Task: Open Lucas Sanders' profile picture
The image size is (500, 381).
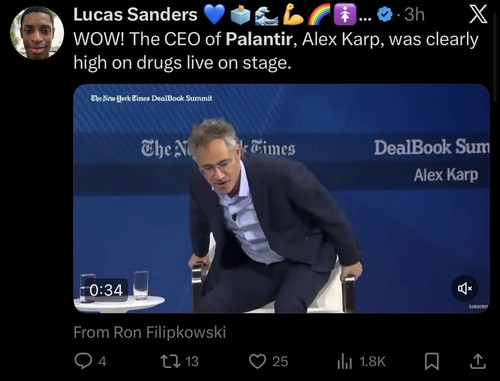Action: click(x=37, y=32)
